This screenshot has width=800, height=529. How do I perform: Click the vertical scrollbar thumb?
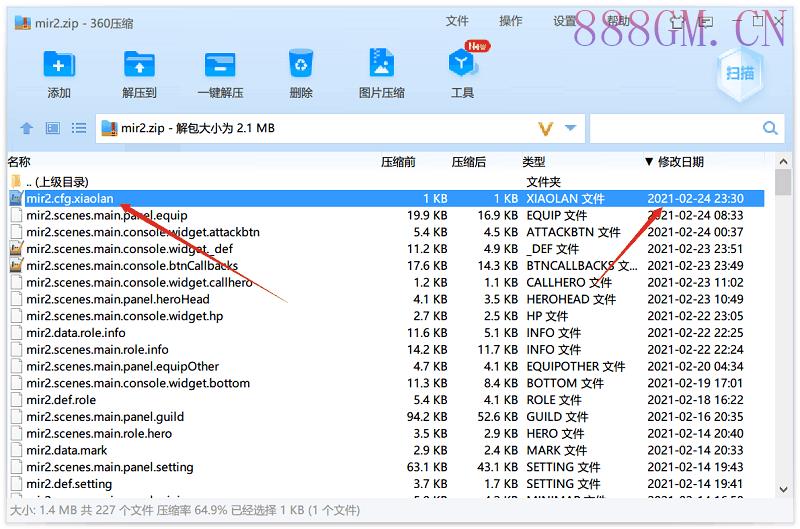pyautogui.click(x=783, y=182)
